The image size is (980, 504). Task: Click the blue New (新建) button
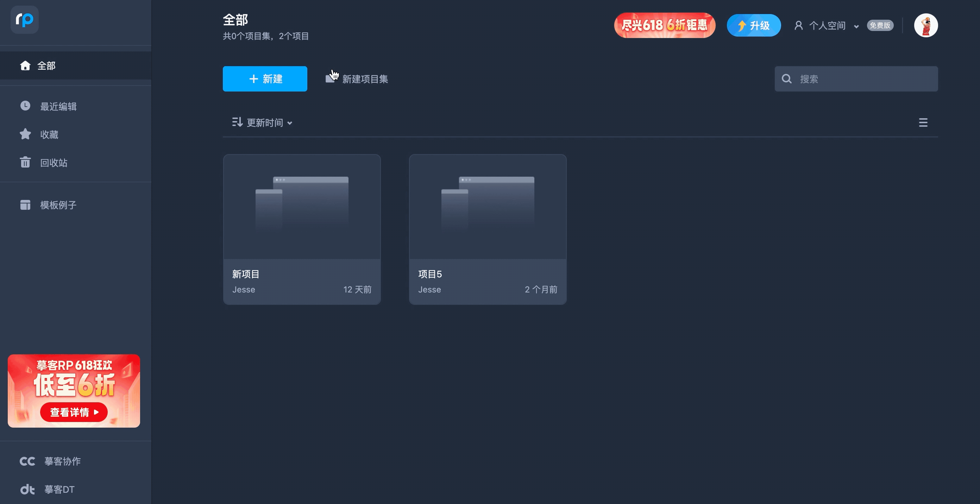tap(265, 79)
